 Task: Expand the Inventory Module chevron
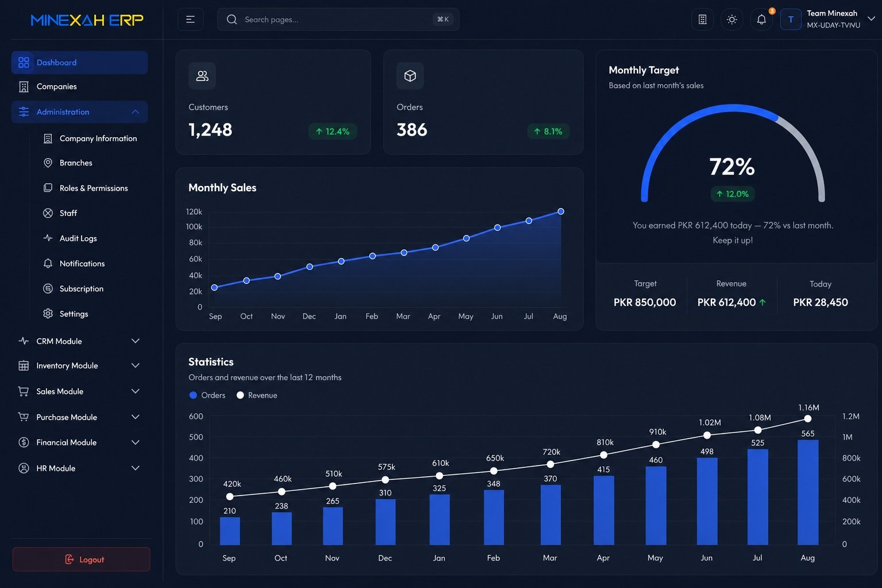point(136,366)
